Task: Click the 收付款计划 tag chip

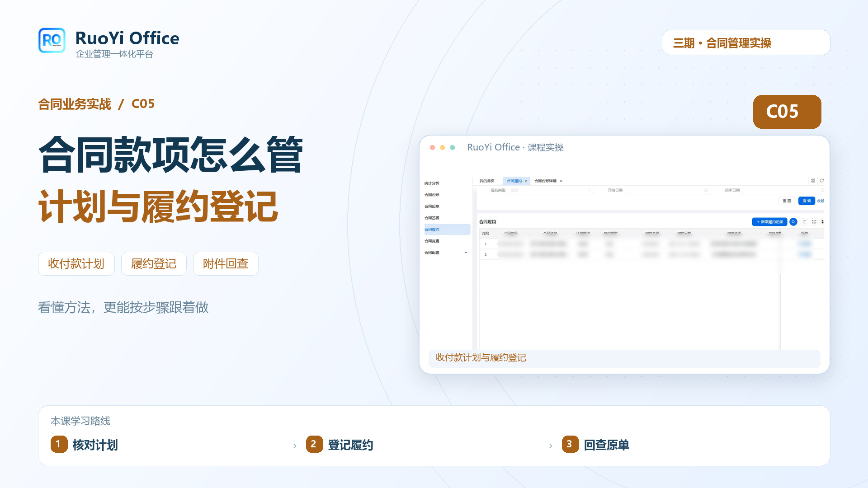Action: coord(76,263)
